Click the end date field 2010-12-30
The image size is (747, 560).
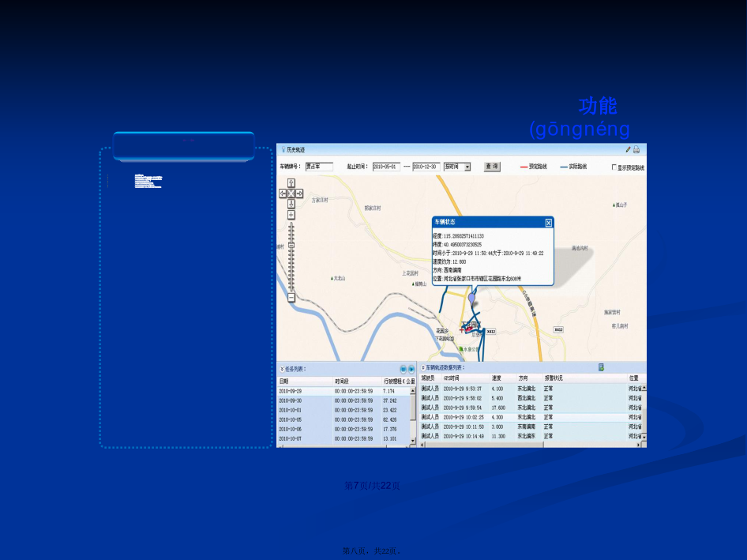coord(426,167)
